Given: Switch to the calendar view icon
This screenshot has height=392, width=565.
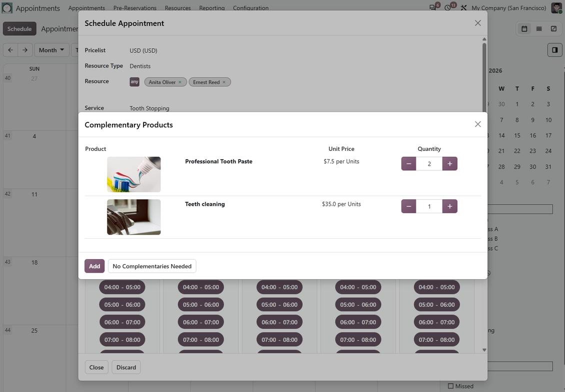Looking at the screenshot, I should (524, 29).
